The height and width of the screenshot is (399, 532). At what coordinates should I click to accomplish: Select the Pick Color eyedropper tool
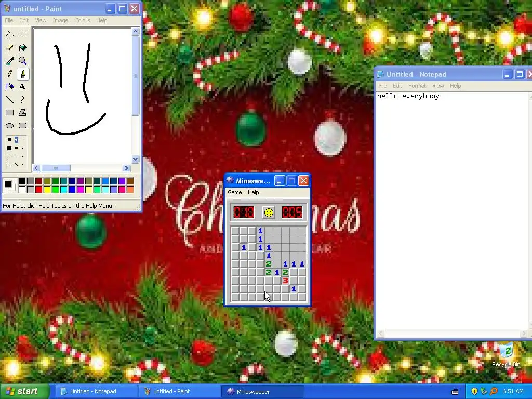pos(9,61)
